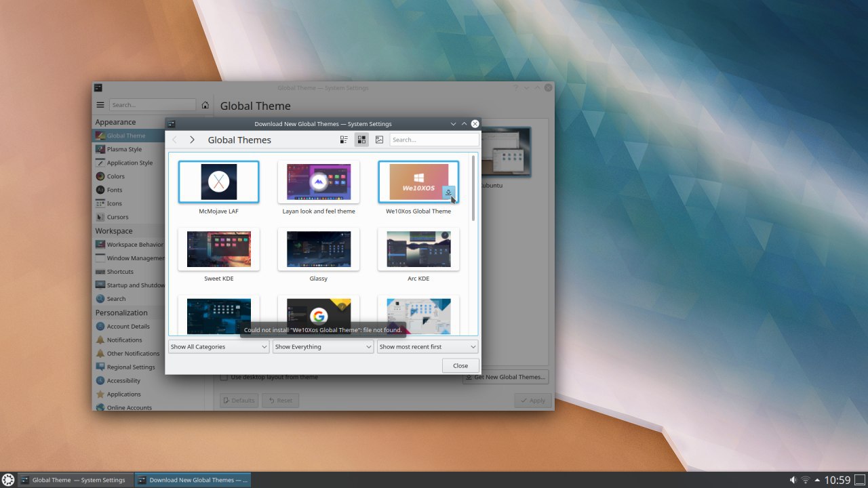Viewport: 868px width, 488px height.
Task: Select the Layan look and feel thumbnail
Action: (x=319, y=182)
